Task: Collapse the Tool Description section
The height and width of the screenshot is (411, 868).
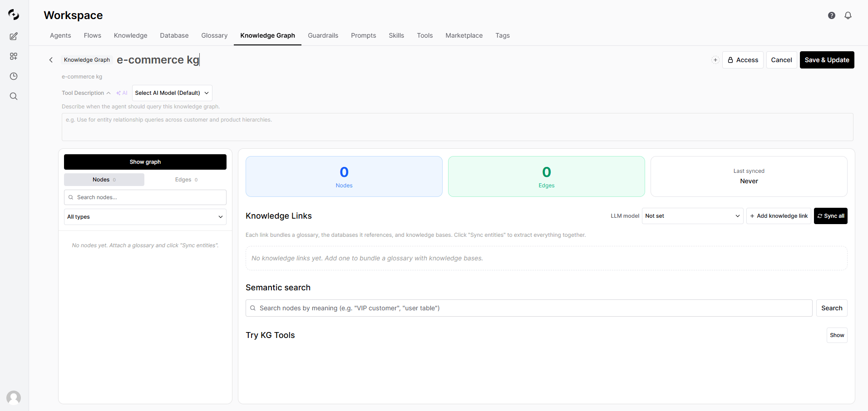Action: click(86, 93)
